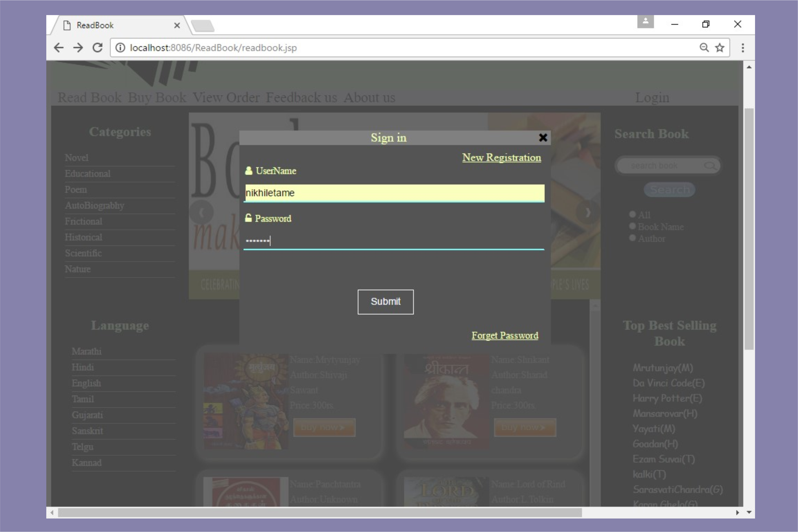Focus the Password field
This screenshot has width=798, height=532.
point(394,241)
